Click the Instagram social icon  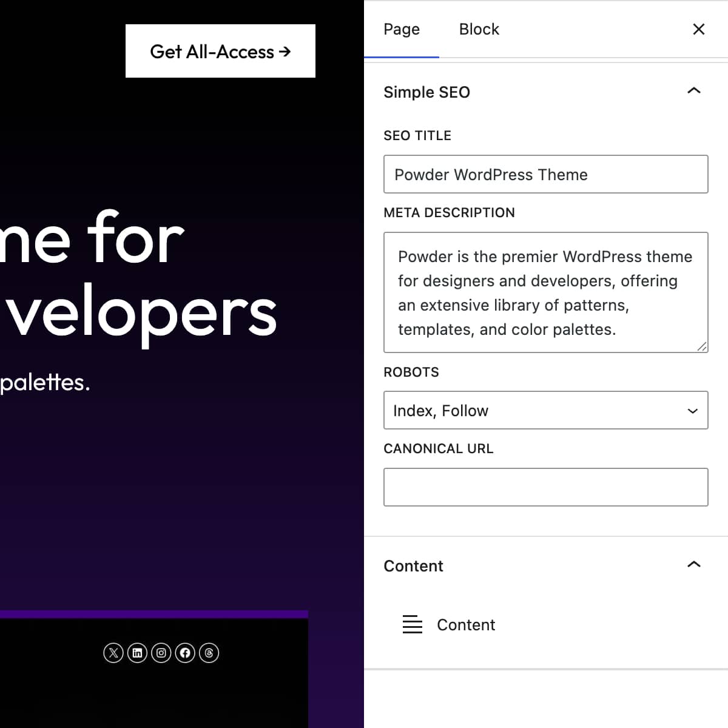pos(161,653)
